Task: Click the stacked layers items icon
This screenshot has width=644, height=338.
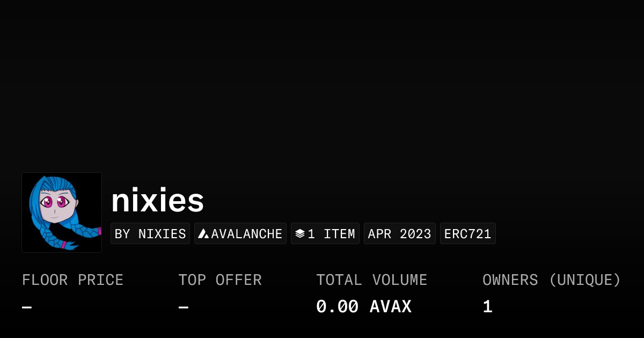Action: pyautogui.click(x=300, y=234)
